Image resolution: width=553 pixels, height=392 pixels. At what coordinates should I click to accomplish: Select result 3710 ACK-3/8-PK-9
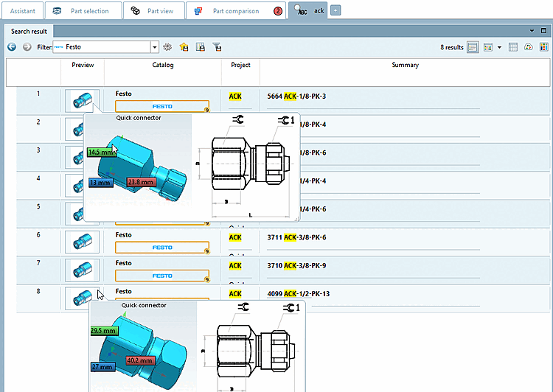click(x=296, y=265)
